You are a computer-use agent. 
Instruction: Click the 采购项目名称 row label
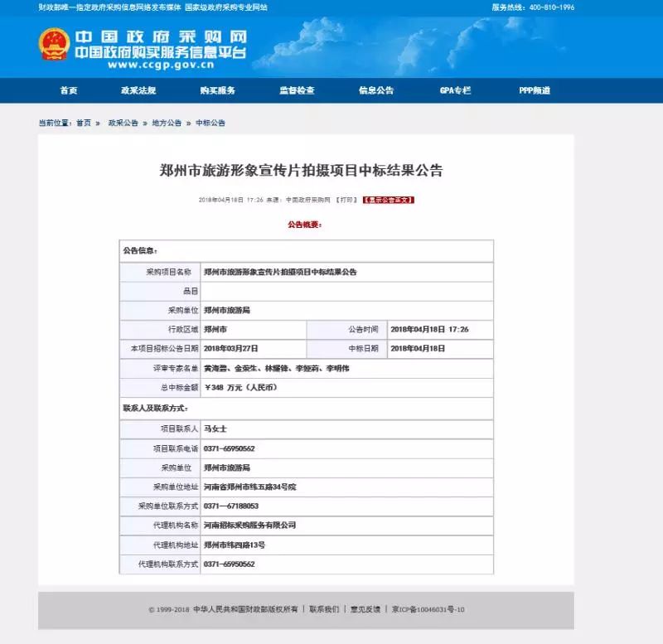click(169, 272)
